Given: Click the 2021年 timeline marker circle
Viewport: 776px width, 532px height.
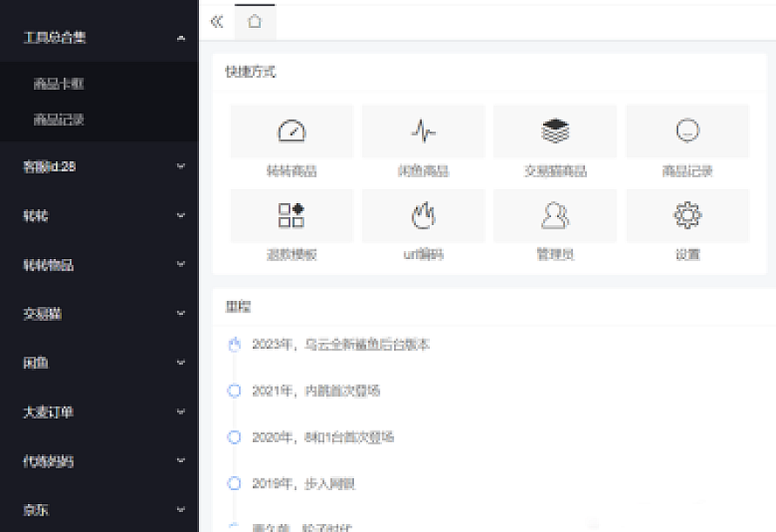Looking at the screenshot, I should 234,391.
